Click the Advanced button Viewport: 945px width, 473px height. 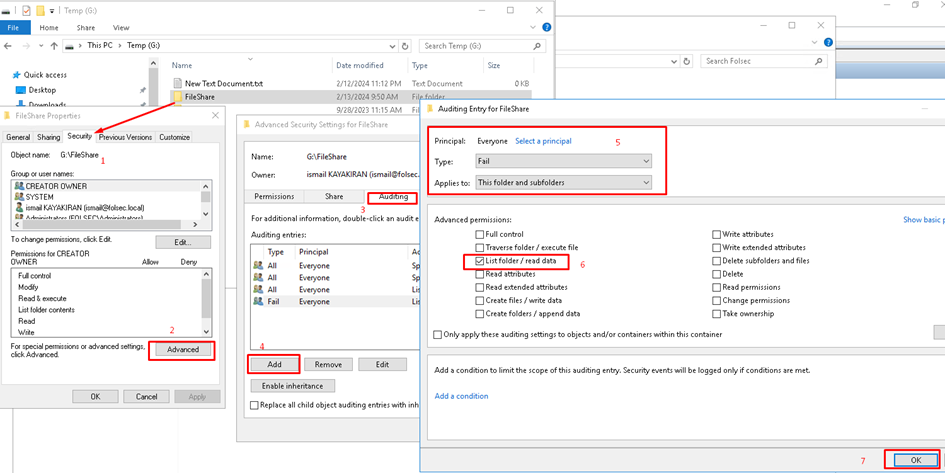181,350
